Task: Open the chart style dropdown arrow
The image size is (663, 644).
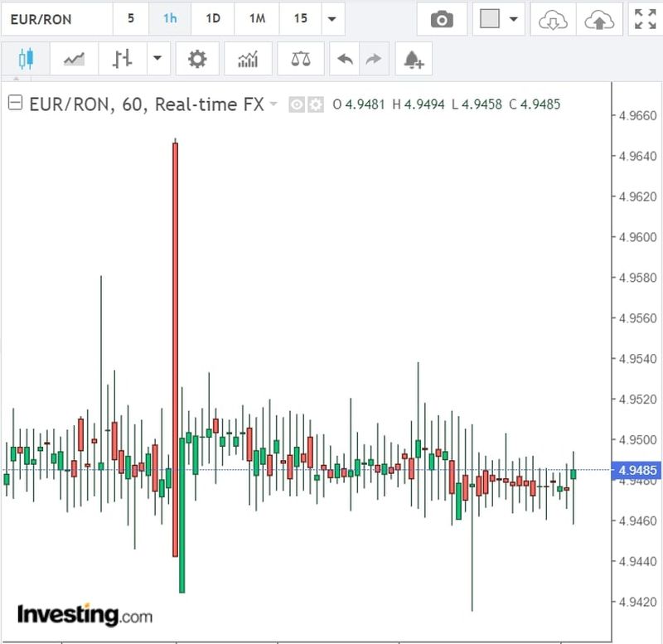Action: coord(157,59)
